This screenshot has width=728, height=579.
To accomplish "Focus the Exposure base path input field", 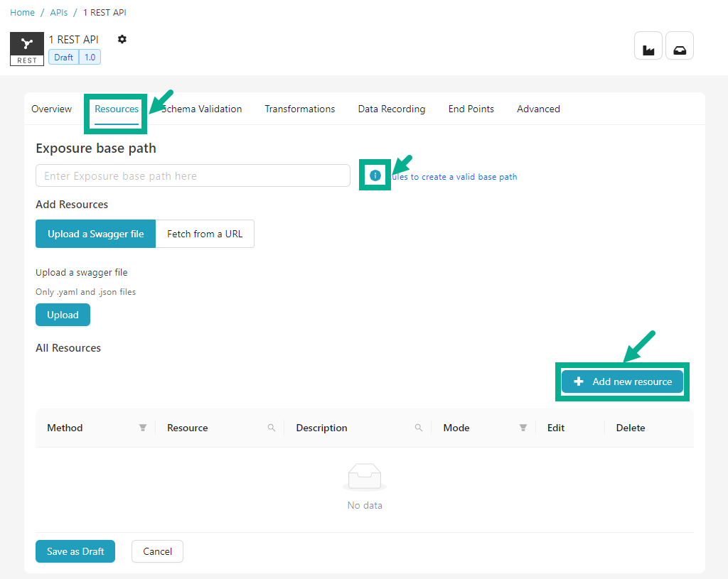I will (193, 175).
